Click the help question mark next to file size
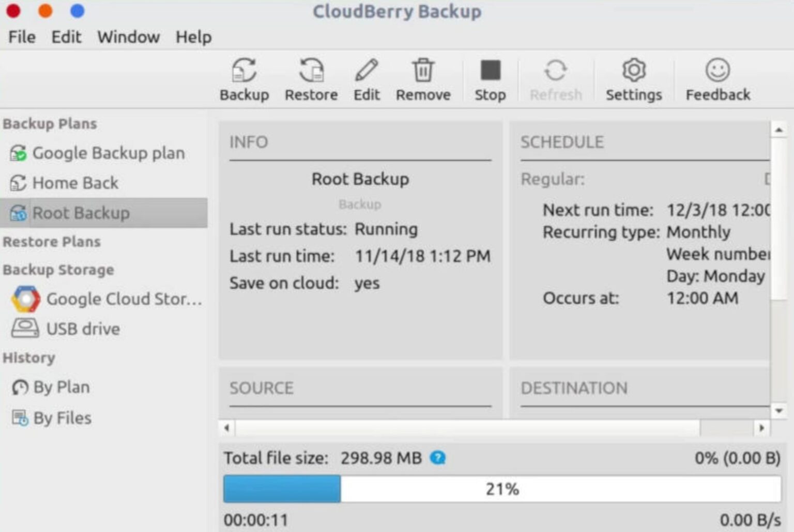Viewport: 794px width, 532px height. tap(437, 458)
